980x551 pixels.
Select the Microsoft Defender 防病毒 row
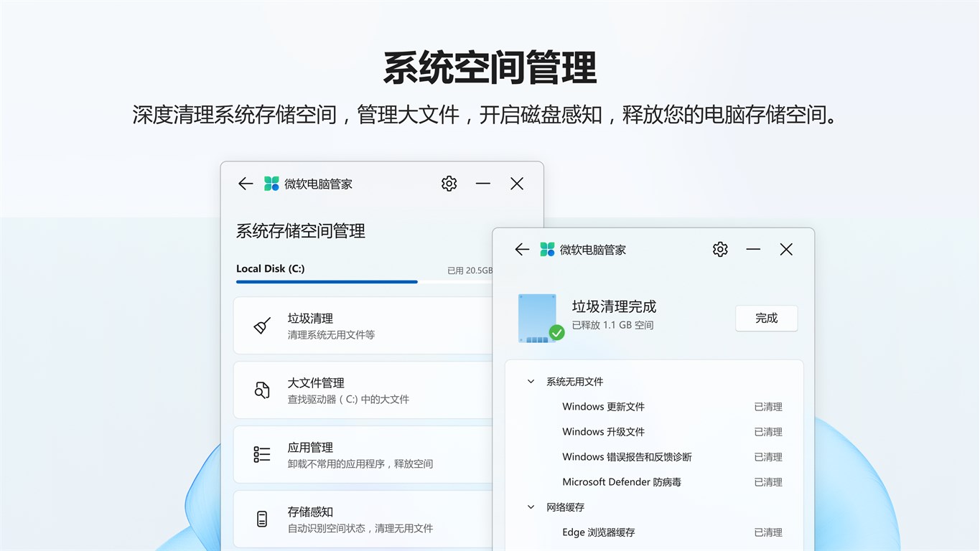point(654,482)
